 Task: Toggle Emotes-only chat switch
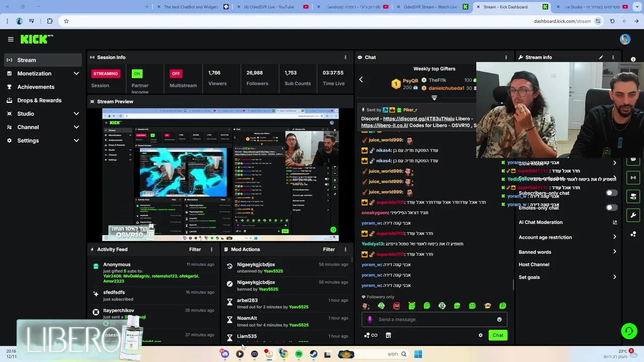click(x=611, y=208)
